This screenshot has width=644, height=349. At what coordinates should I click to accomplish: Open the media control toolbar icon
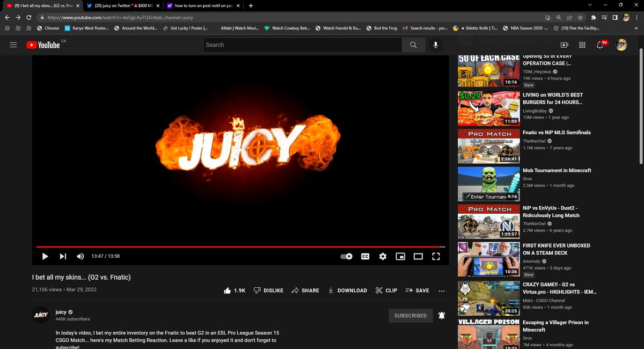(x=605, y=17)
